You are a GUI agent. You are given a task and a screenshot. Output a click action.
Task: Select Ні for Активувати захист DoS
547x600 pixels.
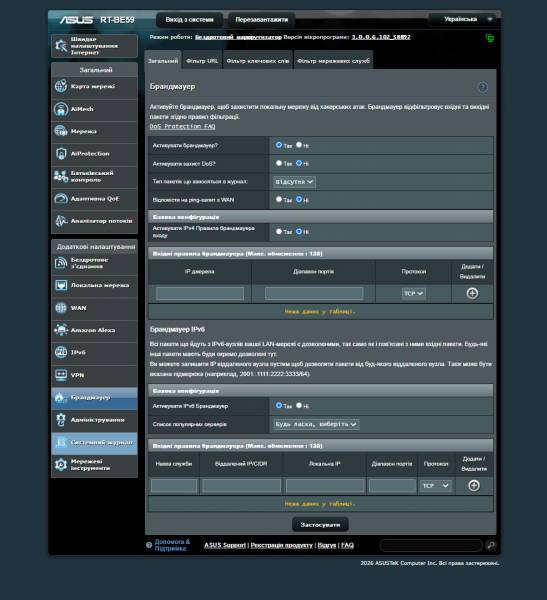(x=299, y=163)
